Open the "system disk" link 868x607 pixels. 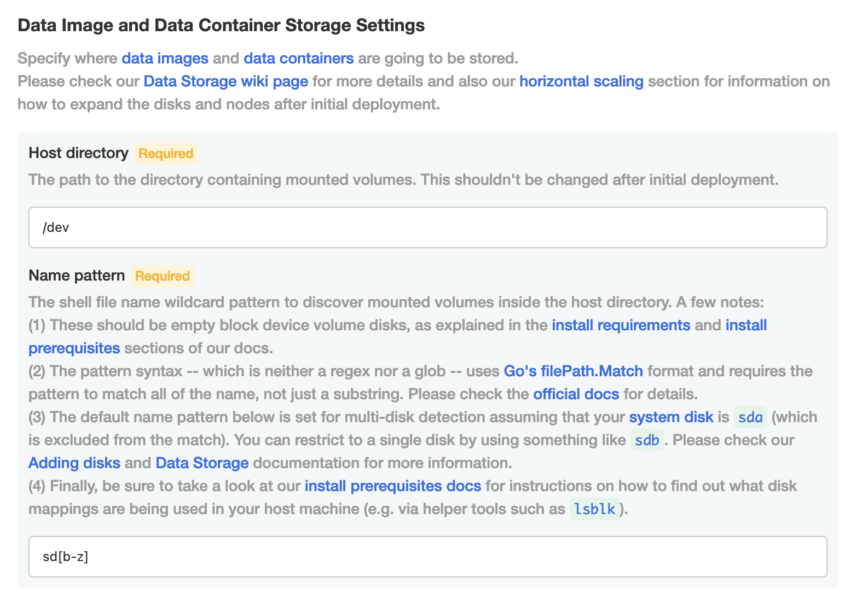(x=671, y=417)
